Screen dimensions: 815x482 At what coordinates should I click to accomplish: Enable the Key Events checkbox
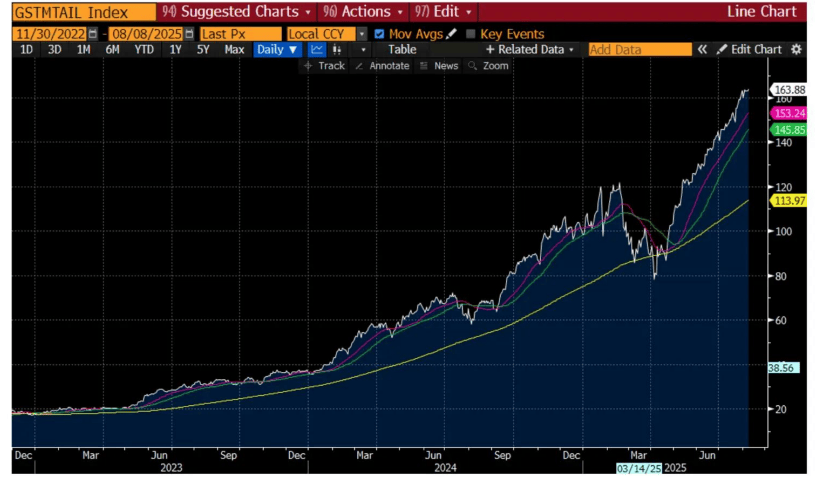pos(470,34)
